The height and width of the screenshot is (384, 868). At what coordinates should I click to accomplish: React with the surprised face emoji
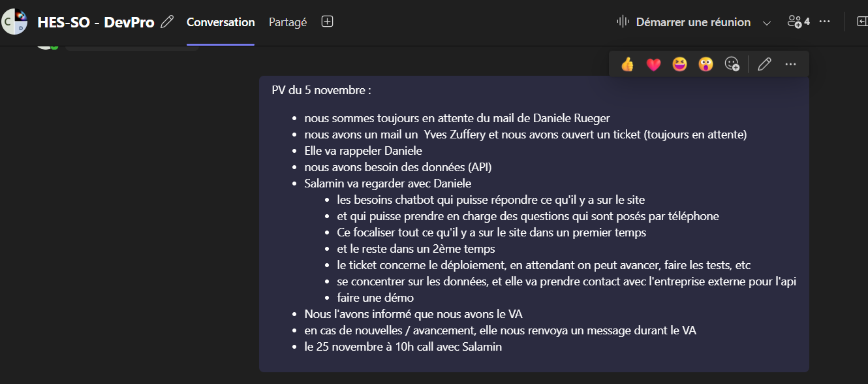point(705,64)
